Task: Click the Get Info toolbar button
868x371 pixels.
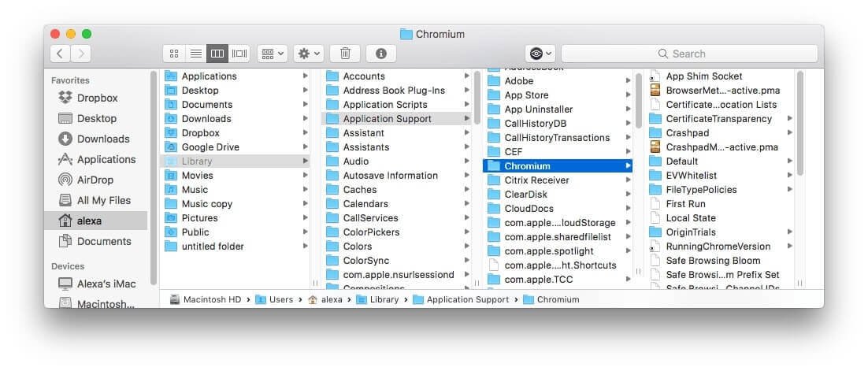Action: (x=381, y=54)
